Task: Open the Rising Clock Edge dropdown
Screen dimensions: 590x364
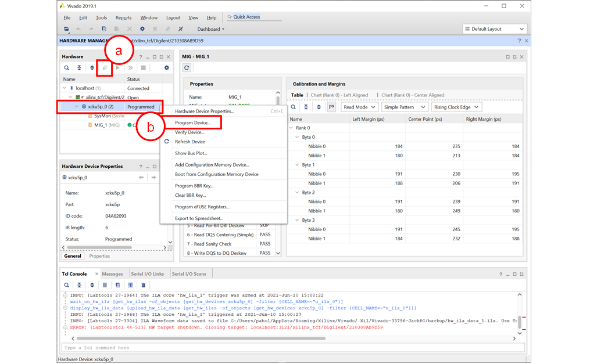Action: [x=456, y=107]
